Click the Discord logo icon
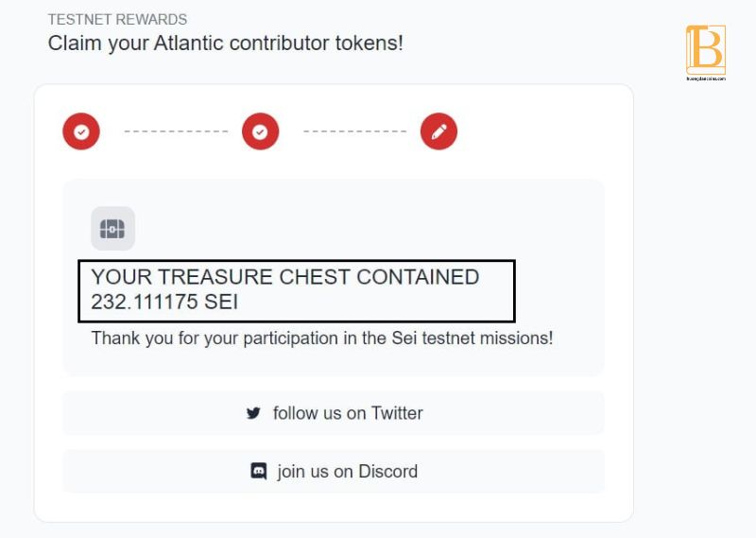 (x=258, y=471)
